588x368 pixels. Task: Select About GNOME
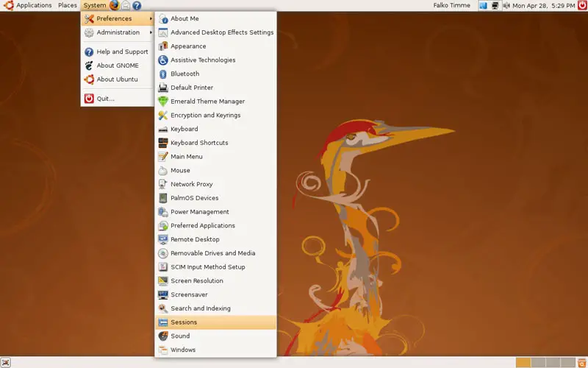click(118, 66)
